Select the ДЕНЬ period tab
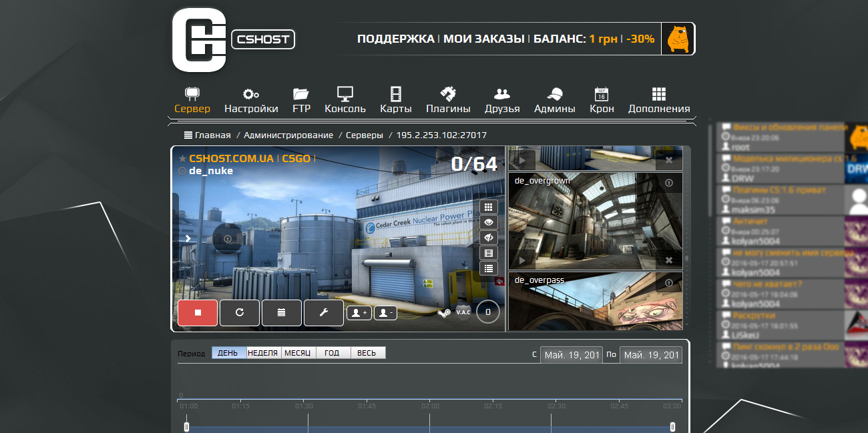This screenshot has height=433, width=868. tap(229, 353)
